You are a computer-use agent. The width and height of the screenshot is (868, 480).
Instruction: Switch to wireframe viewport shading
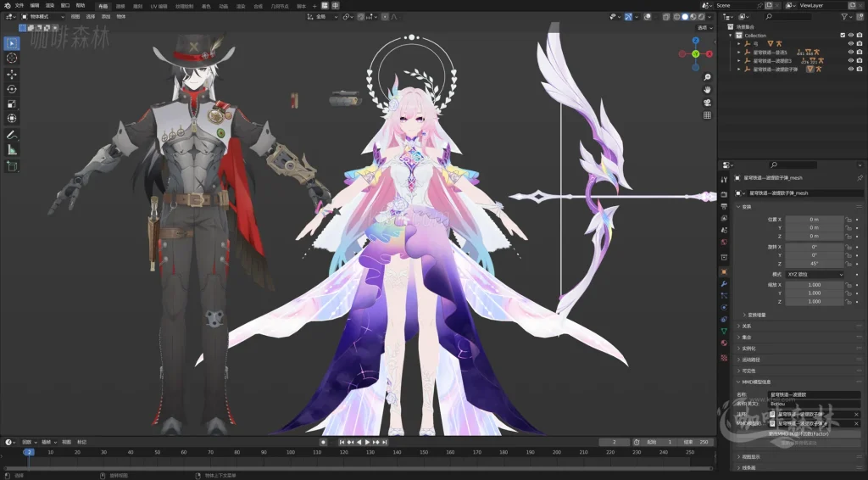[677, 17]
